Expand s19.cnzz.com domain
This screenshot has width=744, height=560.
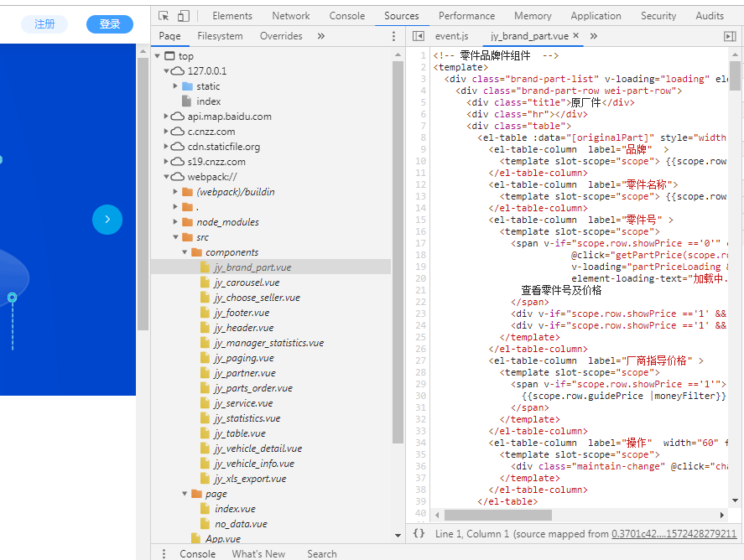[x=167, y=162]
